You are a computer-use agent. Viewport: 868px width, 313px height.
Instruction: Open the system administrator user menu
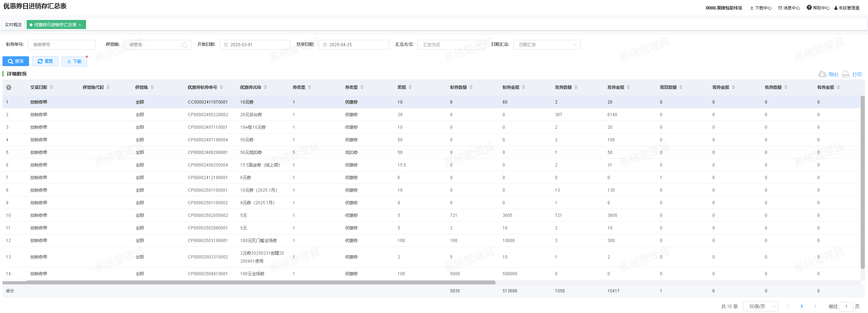847,8
